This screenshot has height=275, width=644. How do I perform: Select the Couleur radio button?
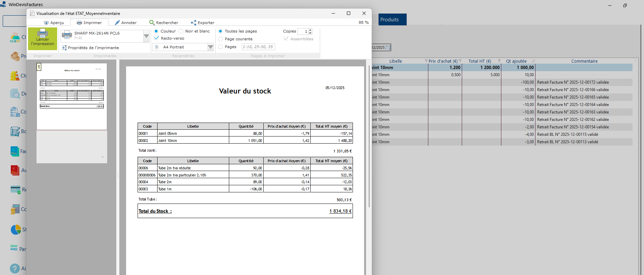click(x=156, y=31)
